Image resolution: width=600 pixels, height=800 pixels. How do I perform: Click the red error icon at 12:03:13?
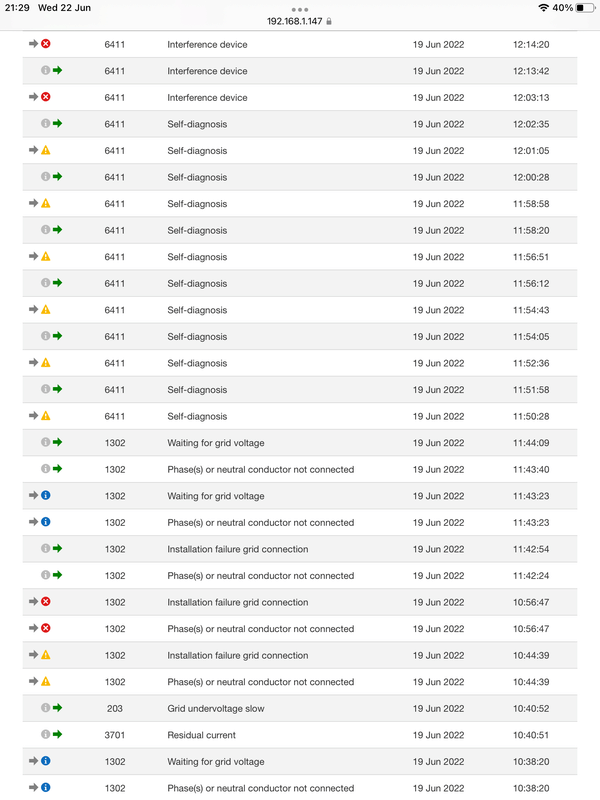[45, 97]
